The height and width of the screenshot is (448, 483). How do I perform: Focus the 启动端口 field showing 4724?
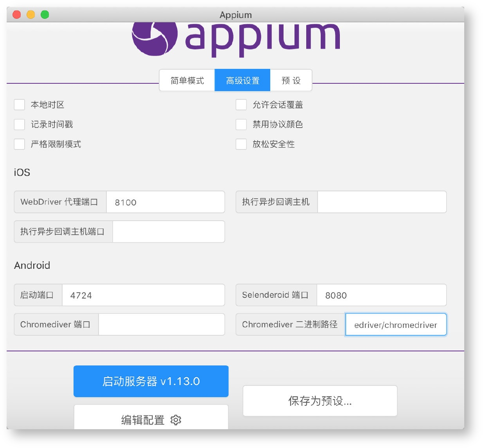[x=143, y=295]
